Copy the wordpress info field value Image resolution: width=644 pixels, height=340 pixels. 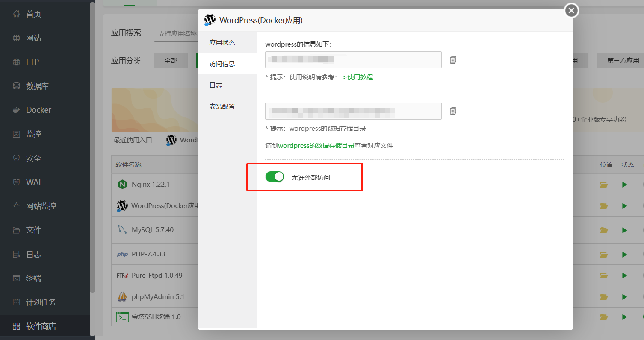coord(453,60)
